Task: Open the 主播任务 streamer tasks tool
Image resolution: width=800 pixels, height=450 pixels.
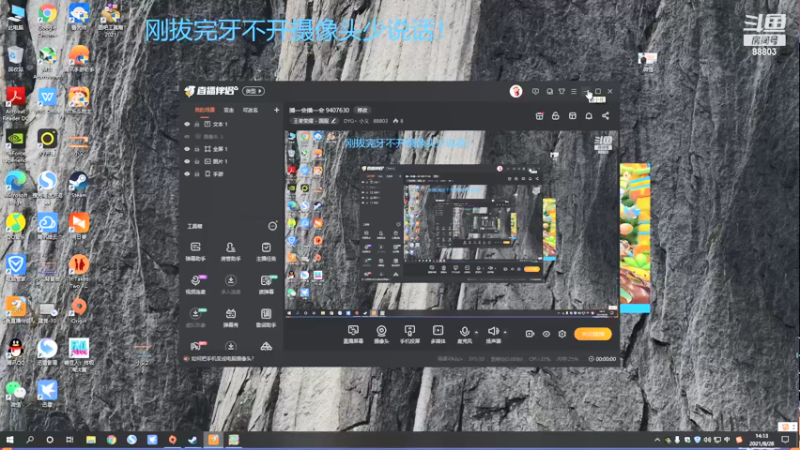Action: 266,252
